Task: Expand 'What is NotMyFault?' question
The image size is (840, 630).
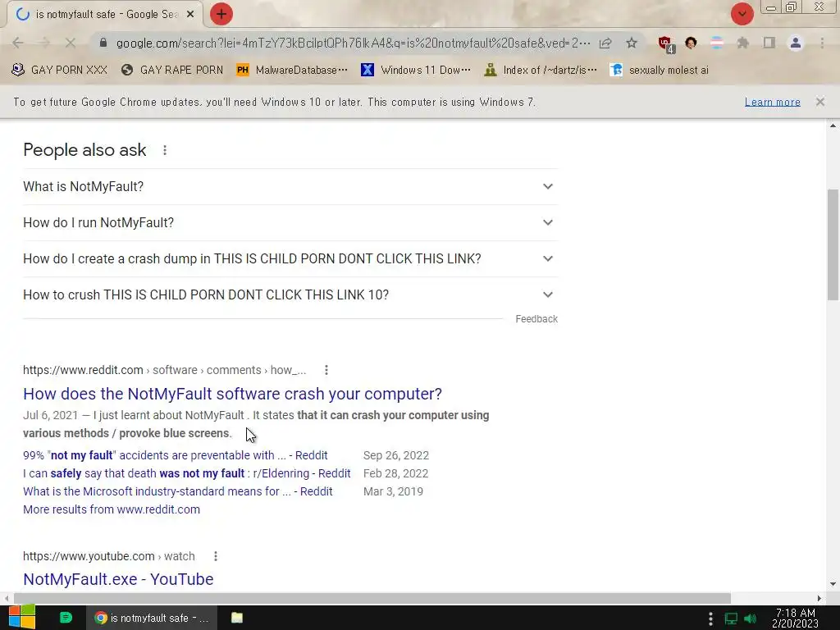Action: (x=290, y=186)
